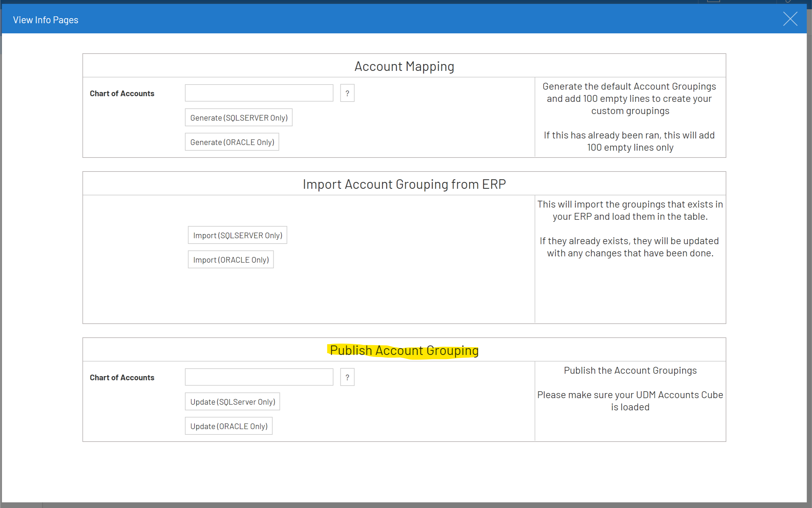The height and width of the screenshot is (508, 812).
Task: Click the help '?' button in Publish Account Grouping
Action: (347, 377)
